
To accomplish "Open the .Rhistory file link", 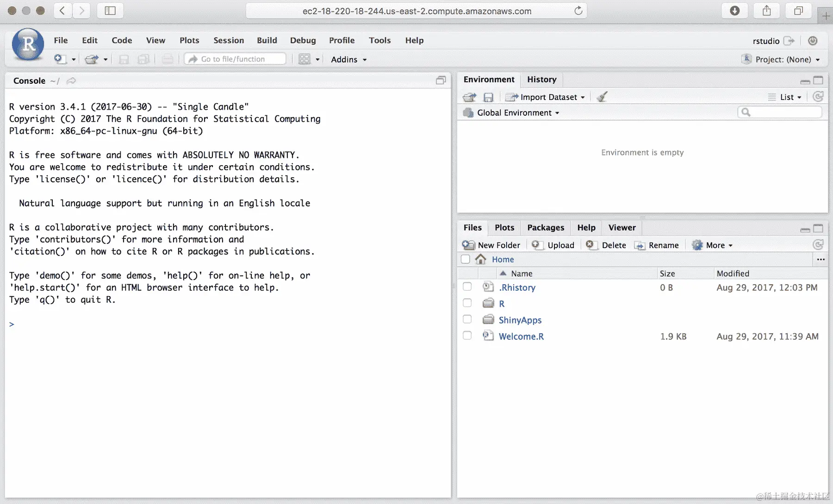I will [x=517, y=287].
